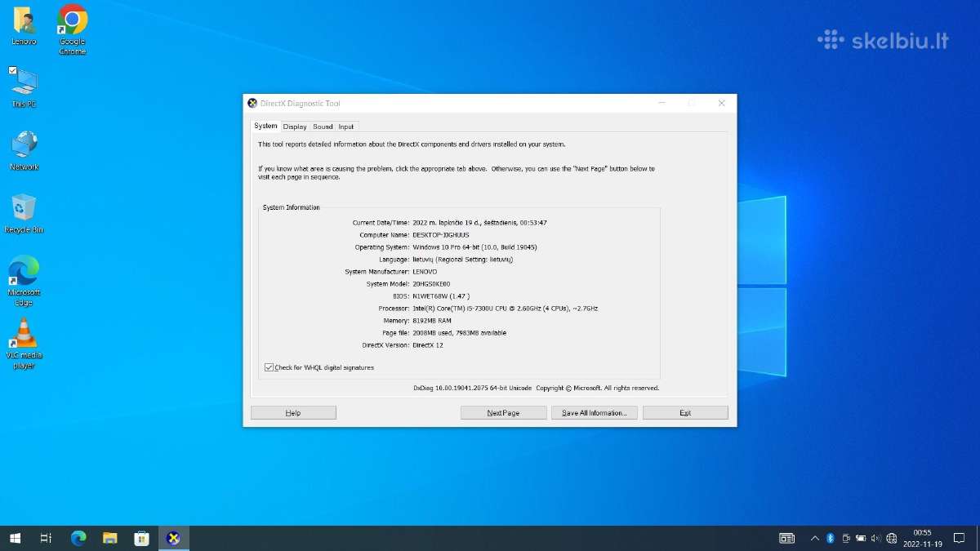
Task: Switch to the Input tab
Action: pyautogui.click(x=346, y=127)
